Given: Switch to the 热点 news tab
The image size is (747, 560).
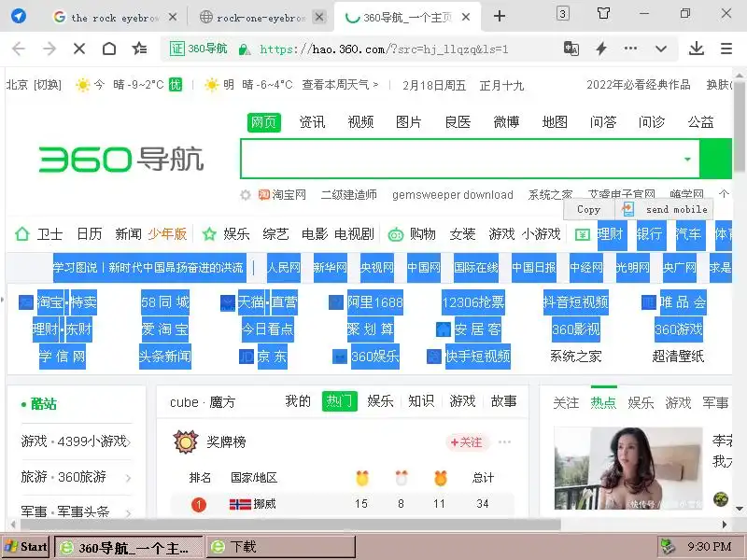Looking at the screenshot, I should click(x=603, y=403).
